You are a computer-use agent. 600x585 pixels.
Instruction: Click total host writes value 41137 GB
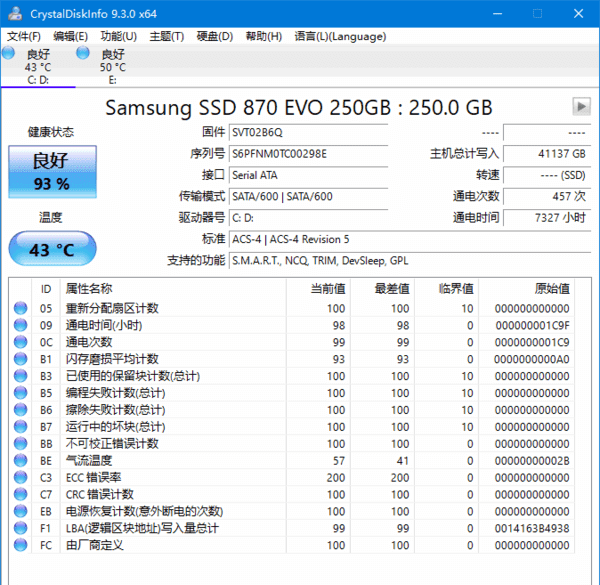547,154
